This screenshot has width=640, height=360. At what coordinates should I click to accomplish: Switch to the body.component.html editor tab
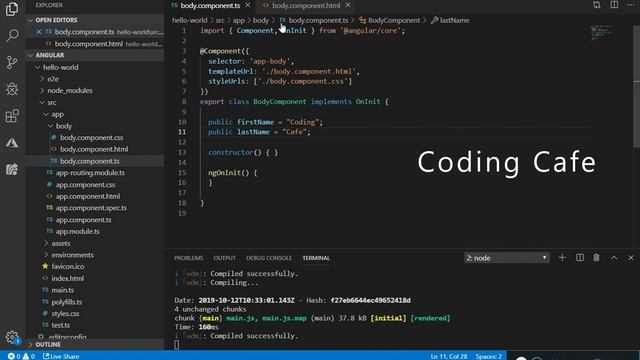(x=306, y=5)
